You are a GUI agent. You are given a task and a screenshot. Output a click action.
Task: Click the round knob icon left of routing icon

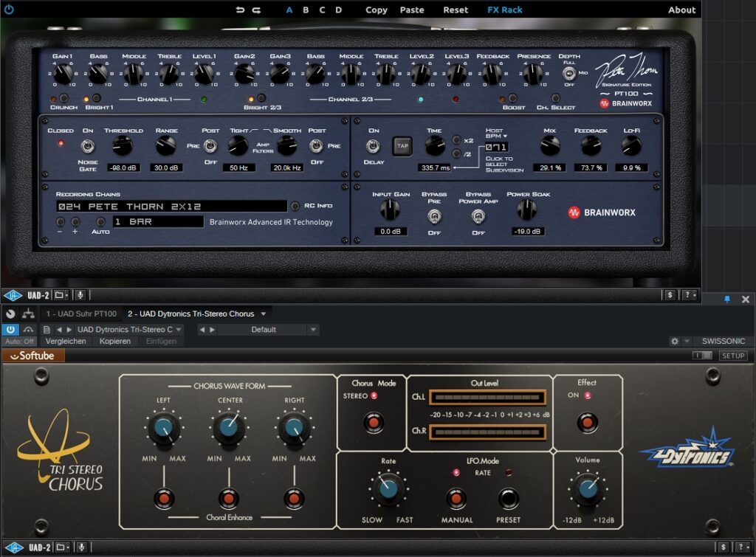10,314
